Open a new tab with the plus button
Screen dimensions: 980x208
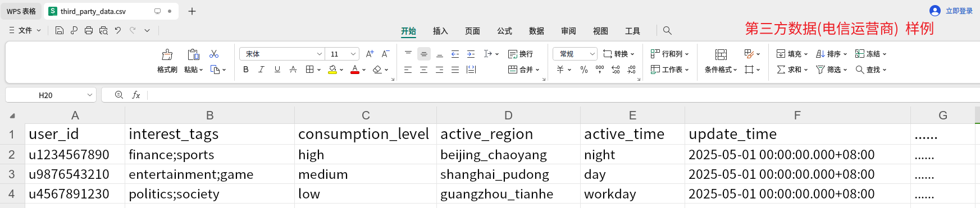[192, 11]
